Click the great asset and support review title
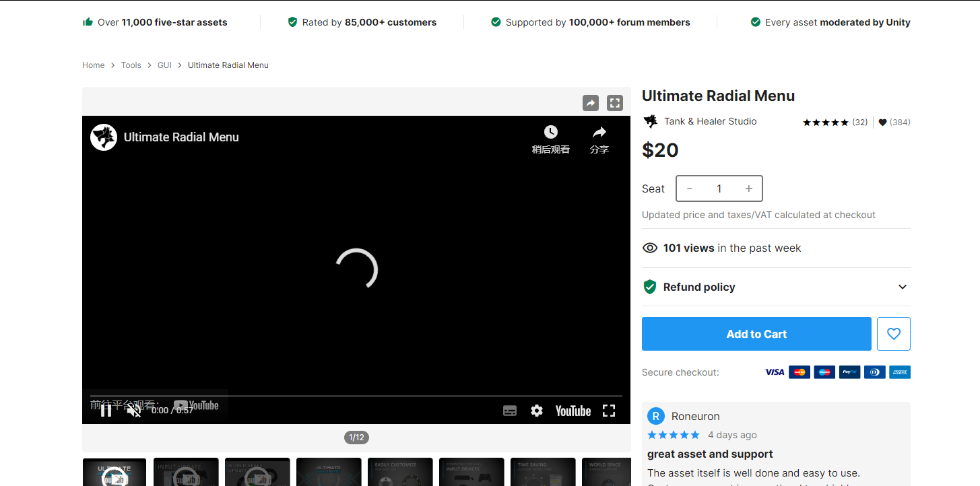This screenshot has width=980, height=486. (710, 454)
